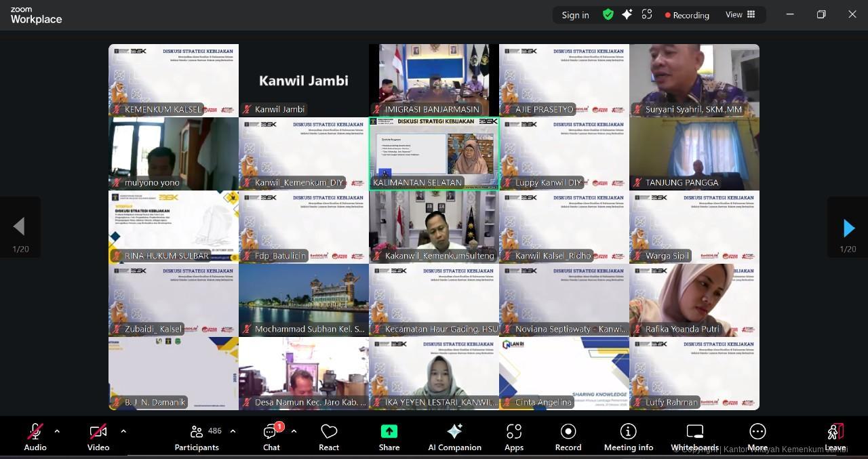Turn on camera with Video button
Screen dimensions: 868x459
98,437
